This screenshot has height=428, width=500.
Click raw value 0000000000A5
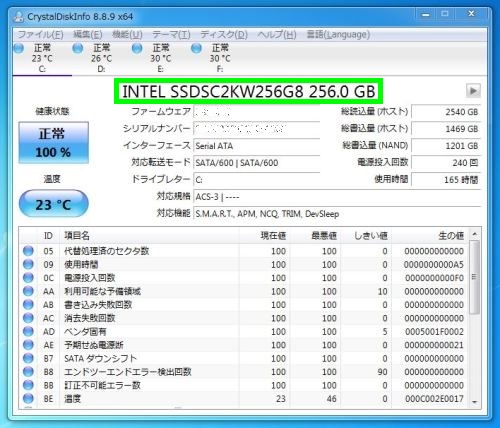tap(434, 265)
